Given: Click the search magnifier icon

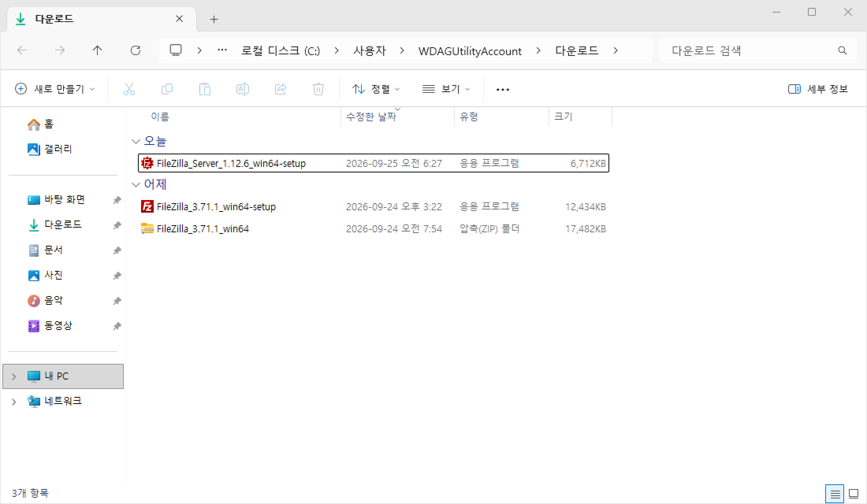Looking at the screenshot, I should pyautogui.click(x=842, y=50).
